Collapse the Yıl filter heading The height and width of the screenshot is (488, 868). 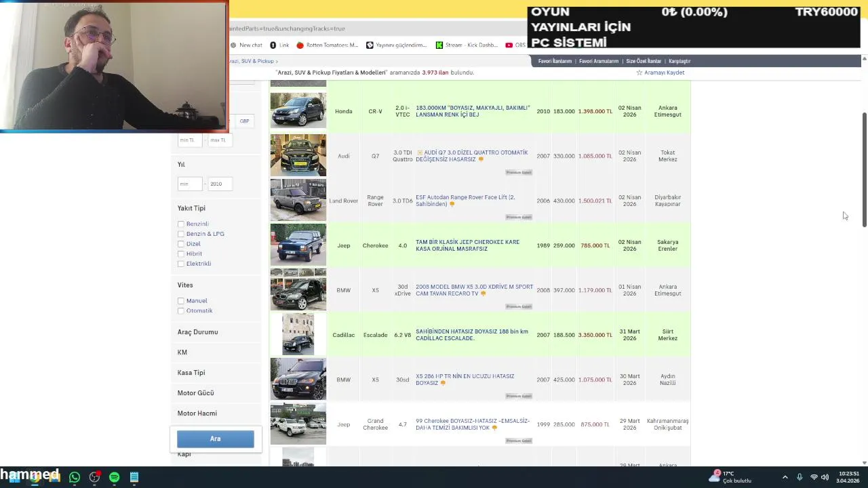(181, 165)
